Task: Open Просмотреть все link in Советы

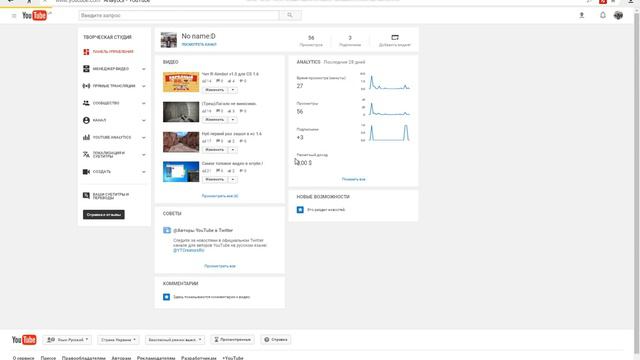Action: coord(220,266)
